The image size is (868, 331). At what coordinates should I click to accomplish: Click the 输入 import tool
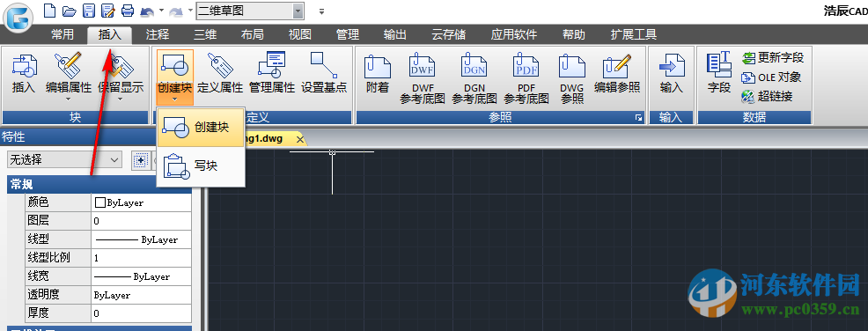672,72
